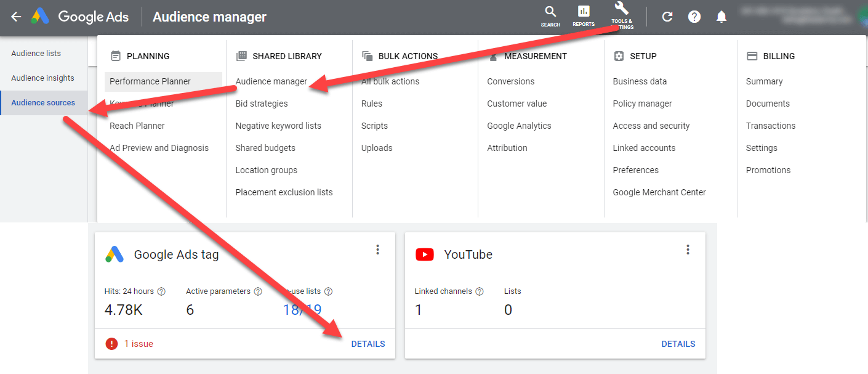Open billing Documents
The height and width of the screenshot is (374, 868).
(768, 104)
